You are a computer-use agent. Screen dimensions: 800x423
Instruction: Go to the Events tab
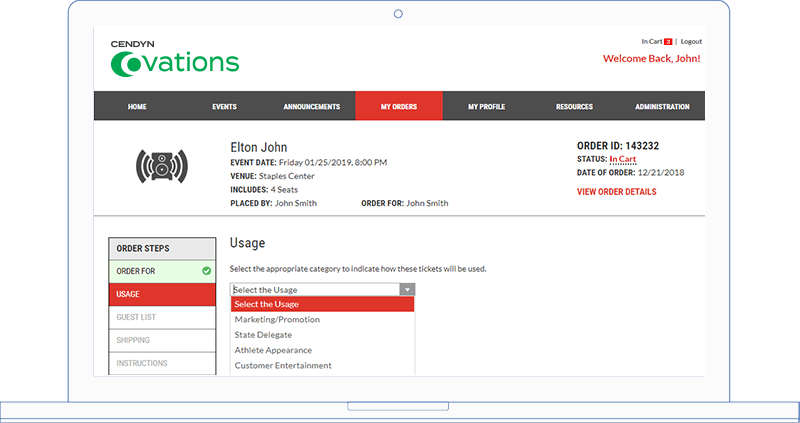click(x=224, y=107)
